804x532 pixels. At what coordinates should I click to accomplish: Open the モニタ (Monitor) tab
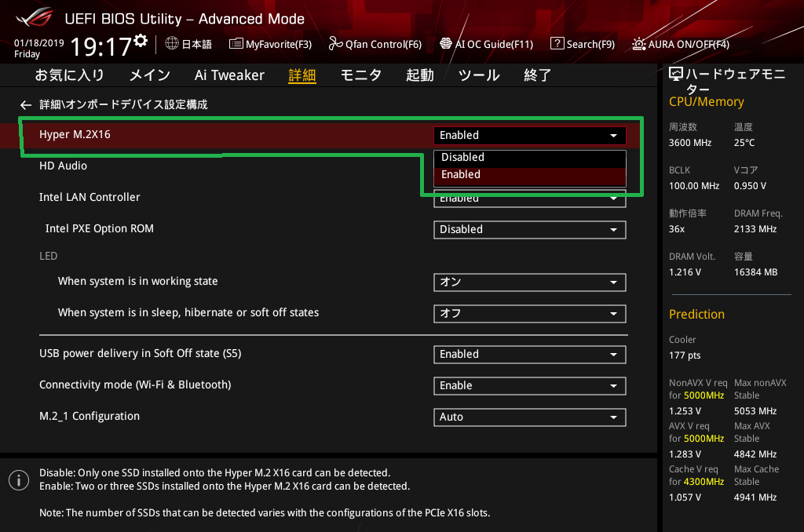[360, 75]
